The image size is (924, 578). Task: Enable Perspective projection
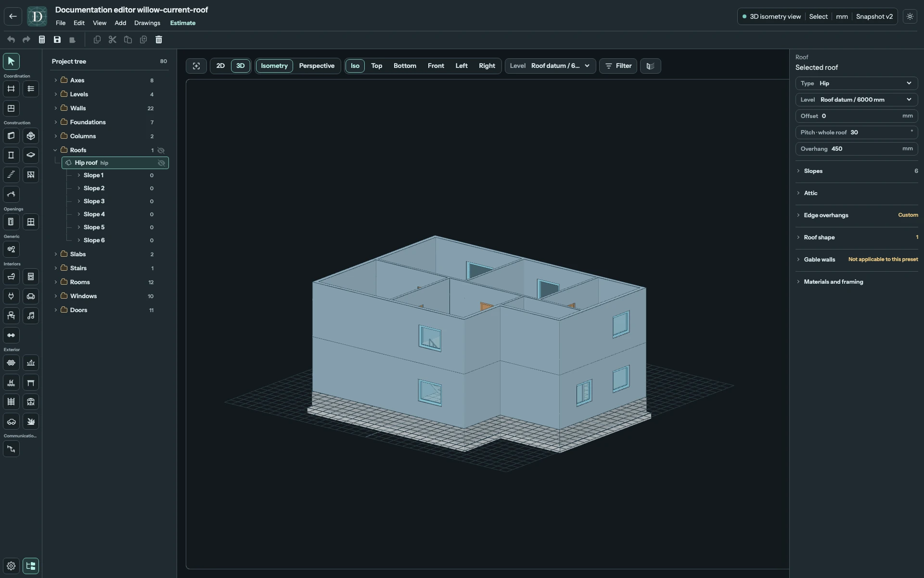317,66
